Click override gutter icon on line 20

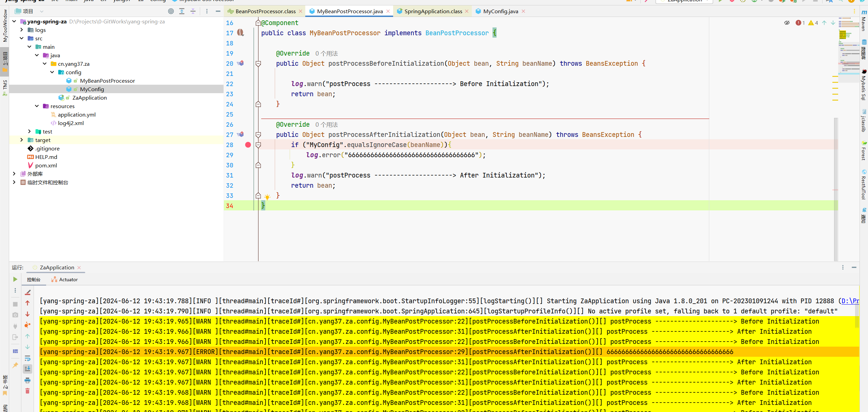click(x=241, y=63)
